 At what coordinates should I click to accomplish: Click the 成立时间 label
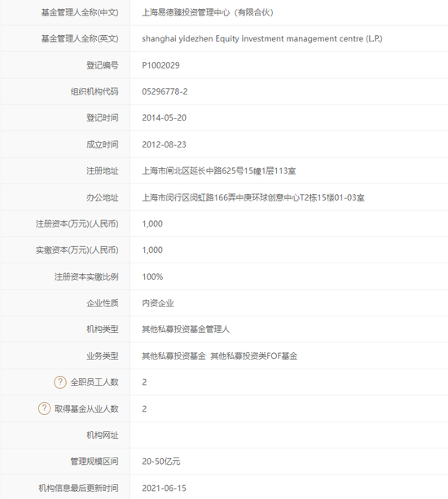point(103,144)
